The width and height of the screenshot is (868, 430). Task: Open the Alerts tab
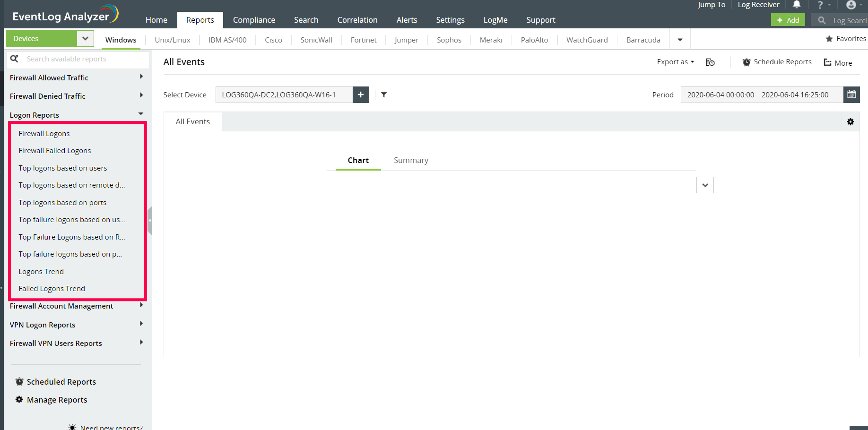(x=407, y=20)
